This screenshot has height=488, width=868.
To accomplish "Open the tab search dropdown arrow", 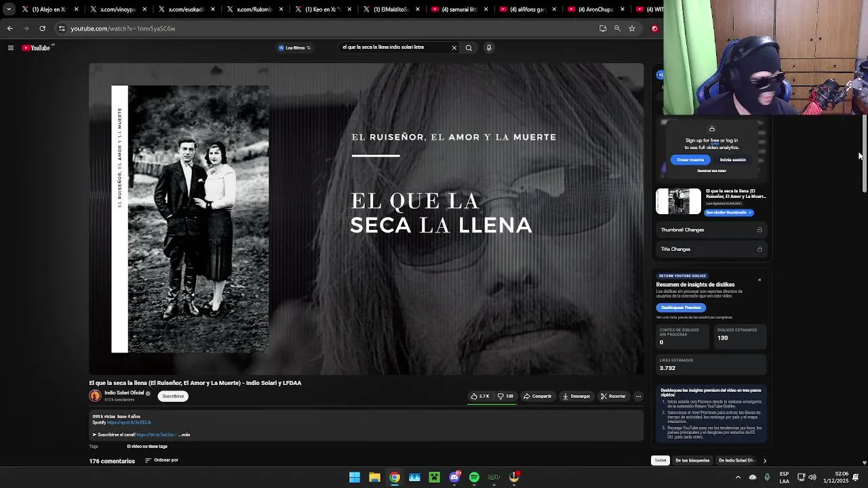I will (8, 9).
